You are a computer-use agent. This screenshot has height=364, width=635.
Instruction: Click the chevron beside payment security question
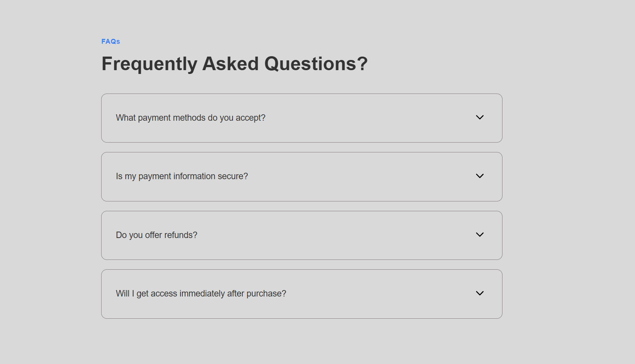[x=480, y=176]
